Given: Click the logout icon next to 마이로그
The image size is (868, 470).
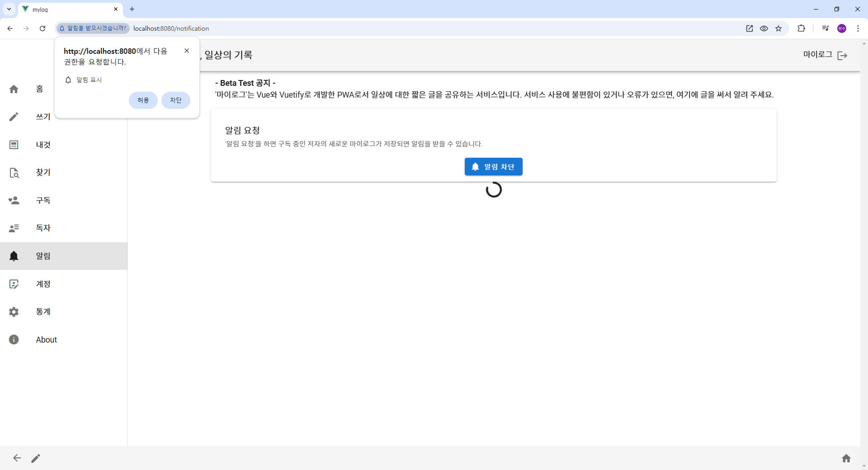Looking at the screenshot, I should [842, 55].
